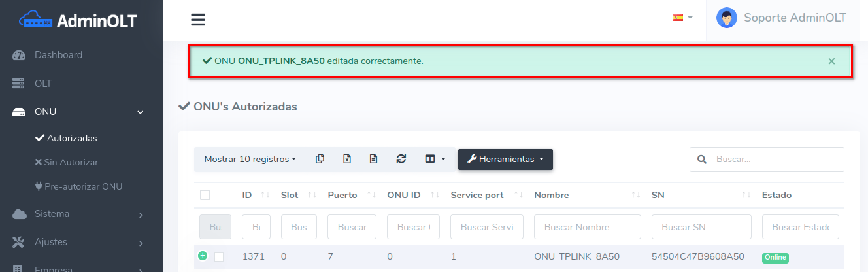The height and width of the screenshot is (272, 868).
Task: Click the Soporte AdminOLT user avatar
Action: pos(727,18)
